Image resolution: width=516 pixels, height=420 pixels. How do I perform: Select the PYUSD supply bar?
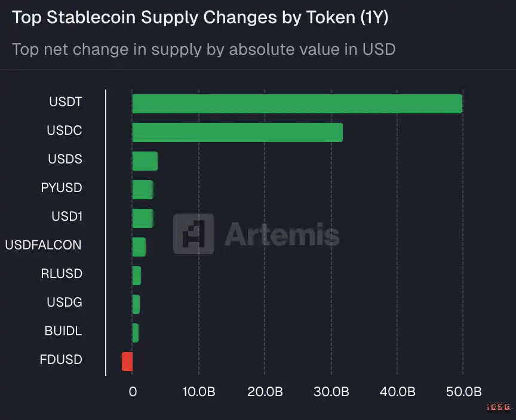[143, 190]
